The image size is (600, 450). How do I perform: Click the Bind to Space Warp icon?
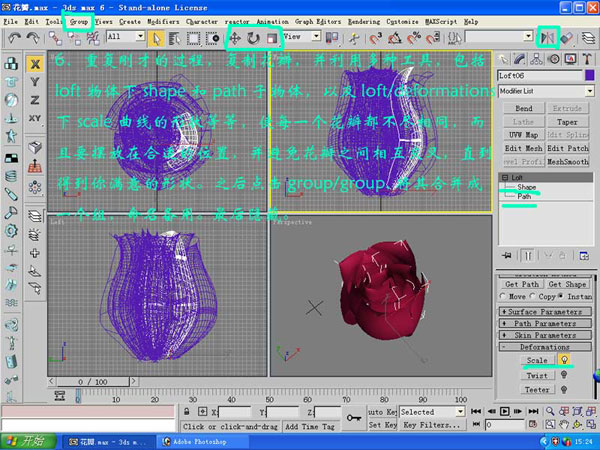pyautogui.click(x=93, y=38)
